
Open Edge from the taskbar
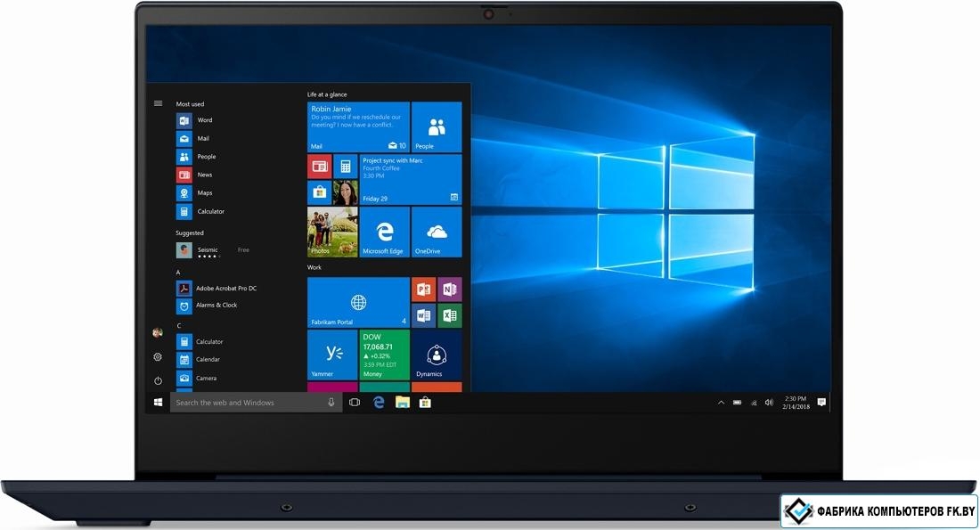(x=379, y=403)
